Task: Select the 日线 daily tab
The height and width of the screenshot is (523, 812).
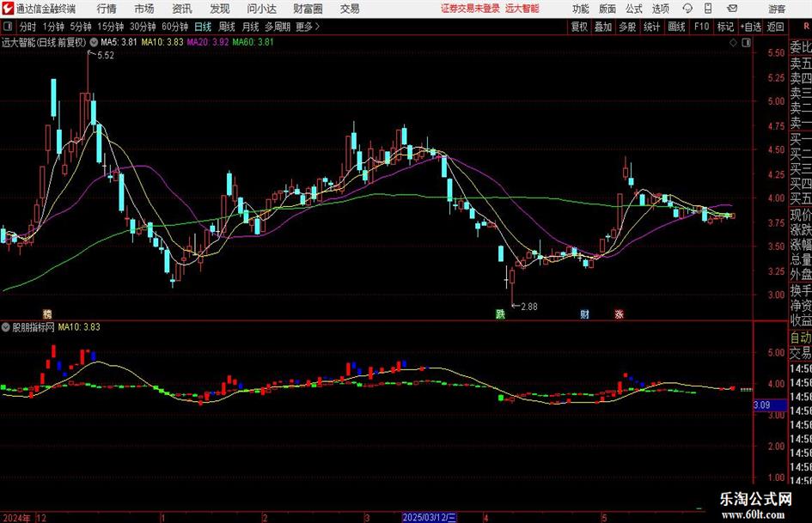Action: coord(203,27)
